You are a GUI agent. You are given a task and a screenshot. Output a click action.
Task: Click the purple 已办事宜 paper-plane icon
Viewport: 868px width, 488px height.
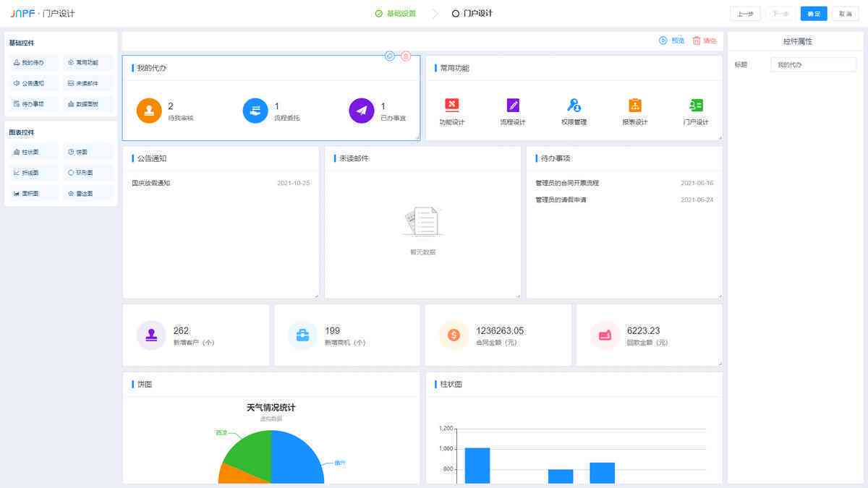click(x=362, y=111)
